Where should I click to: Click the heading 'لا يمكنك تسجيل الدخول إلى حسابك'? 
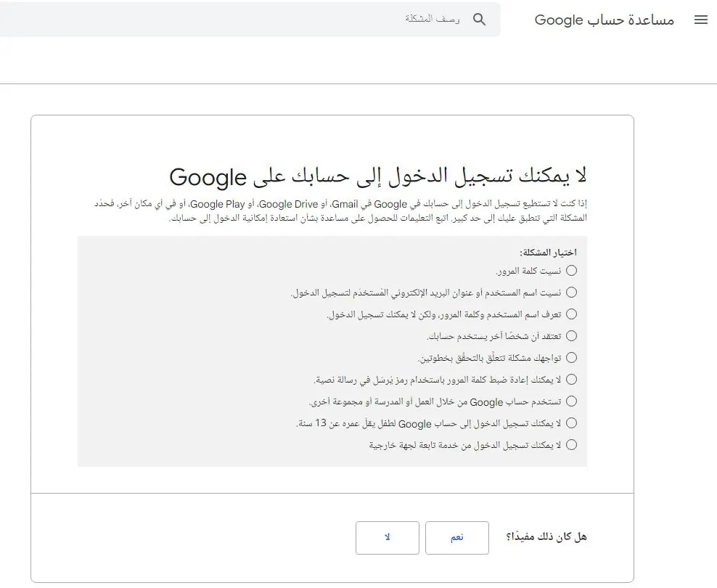377,176
